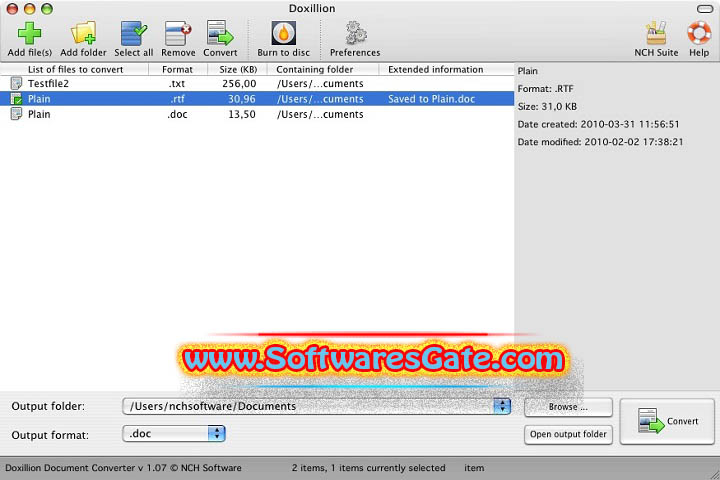Click the Date created detail line

598,124
